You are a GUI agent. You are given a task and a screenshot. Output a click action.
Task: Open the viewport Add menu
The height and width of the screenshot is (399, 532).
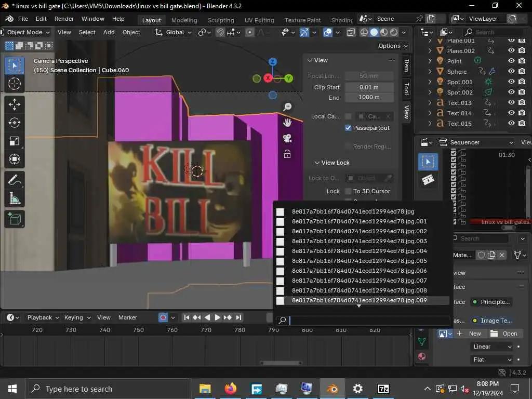coord(109,32)
